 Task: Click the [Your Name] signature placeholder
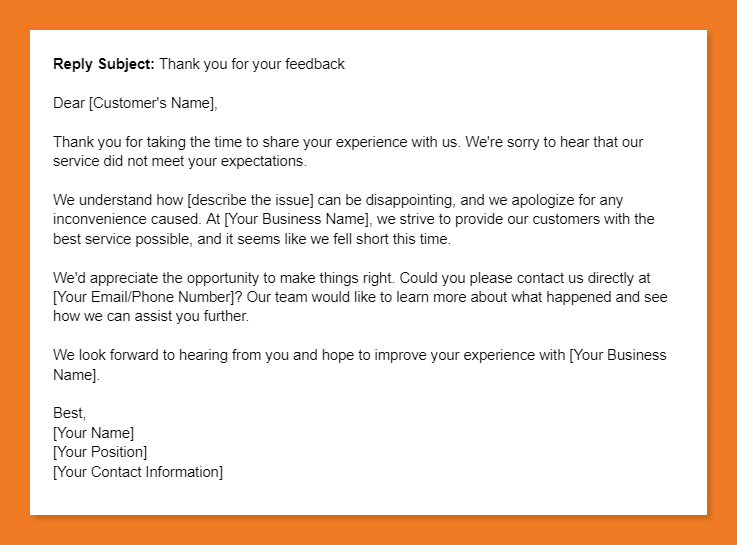pyautogui.click(x=93, y=433)
